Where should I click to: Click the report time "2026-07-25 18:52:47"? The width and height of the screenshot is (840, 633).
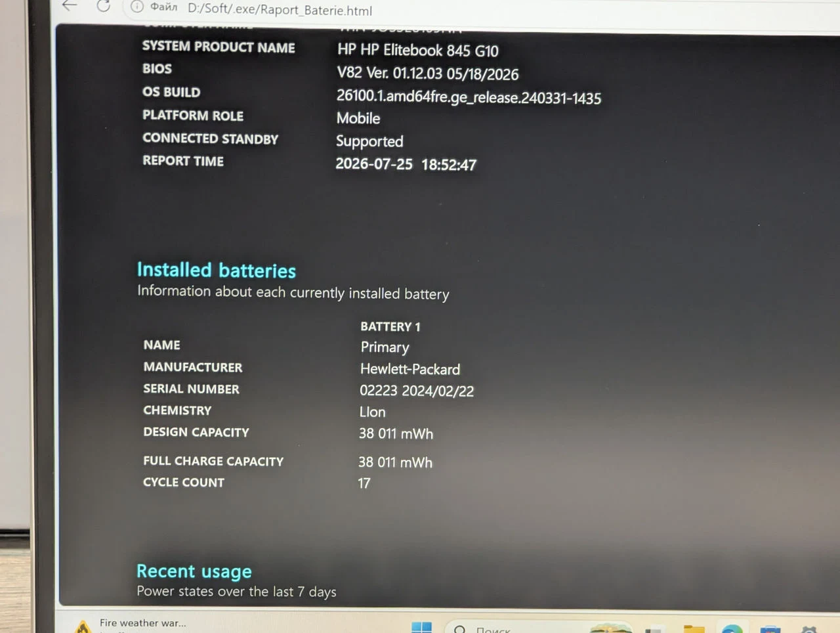click(x=406, y=164)
